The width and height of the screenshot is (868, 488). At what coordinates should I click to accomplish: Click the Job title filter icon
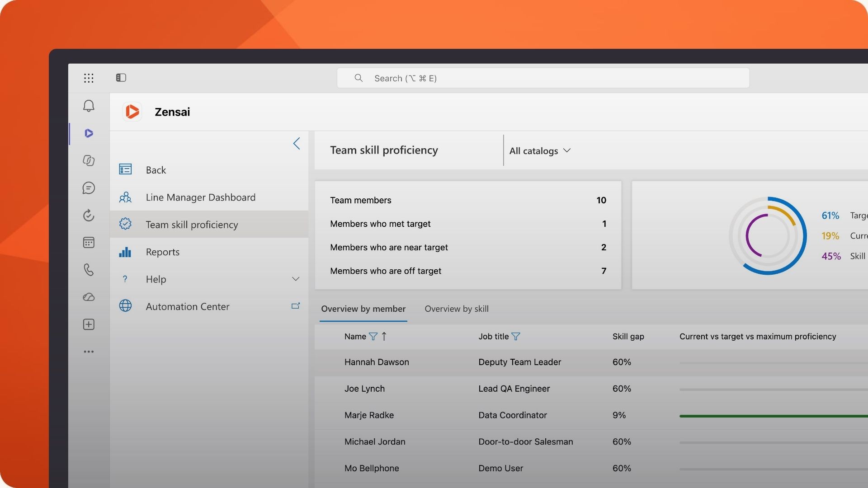(x=515, y=336)
